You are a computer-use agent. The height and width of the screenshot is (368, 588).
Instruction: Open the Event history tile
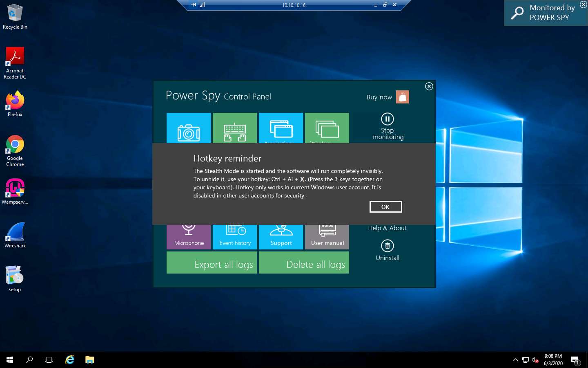point(235,237)
